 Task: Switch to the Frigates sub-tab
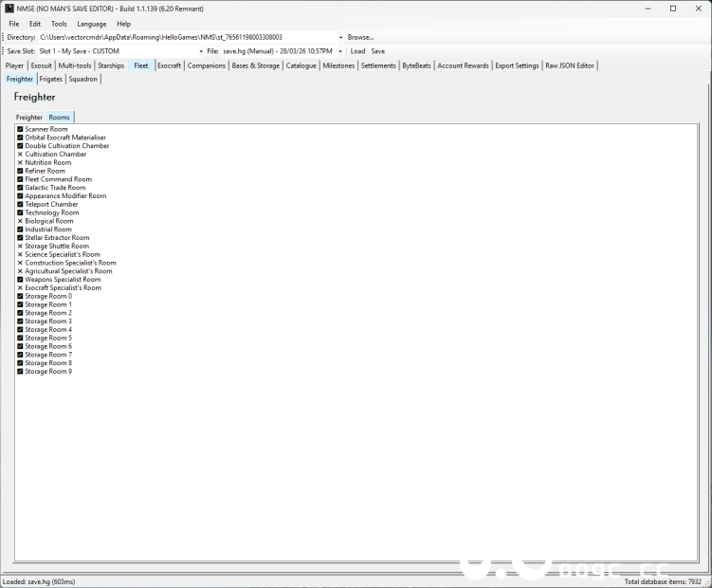click(51, 80)
